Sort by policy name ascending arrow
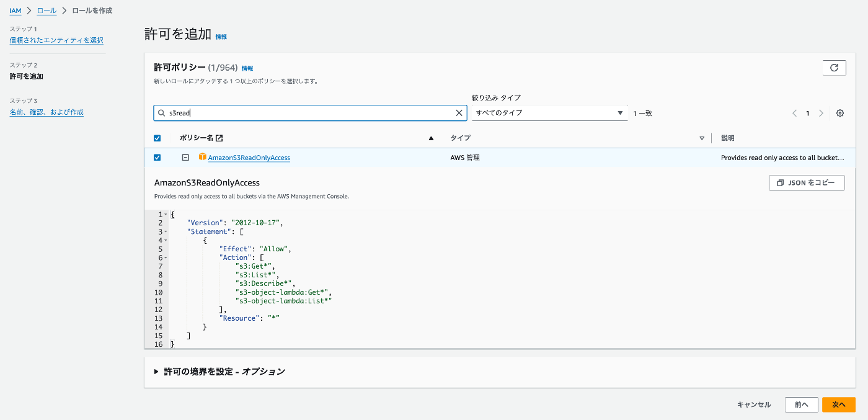Screen dimensions: 868x420 point(431,138)
